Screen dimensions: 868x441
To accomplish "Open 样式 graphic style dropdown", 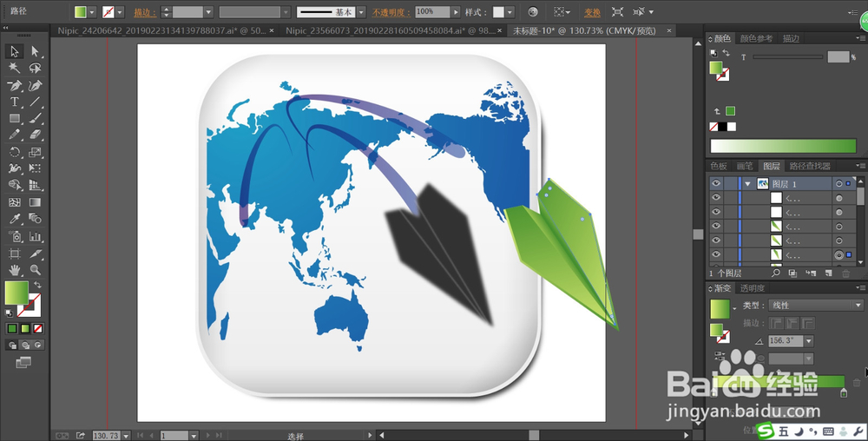I will (510, 11).
